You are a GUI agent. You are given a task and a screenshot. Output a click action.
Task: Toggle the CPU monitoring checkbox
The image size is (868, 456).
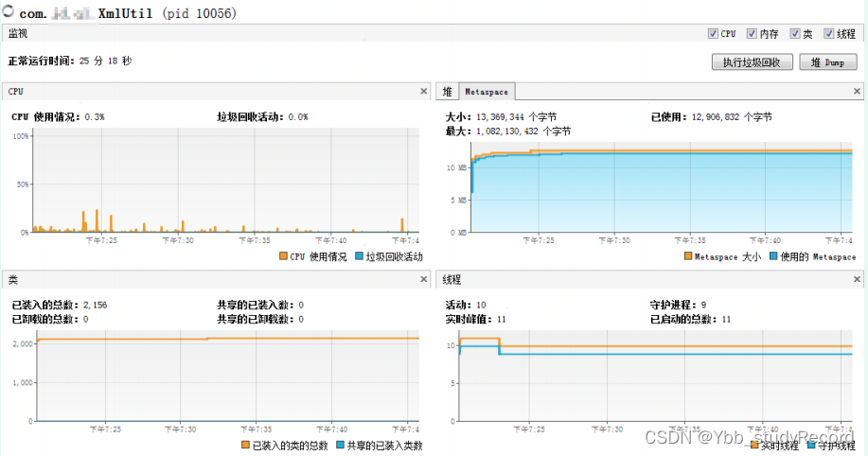(713, 34)
